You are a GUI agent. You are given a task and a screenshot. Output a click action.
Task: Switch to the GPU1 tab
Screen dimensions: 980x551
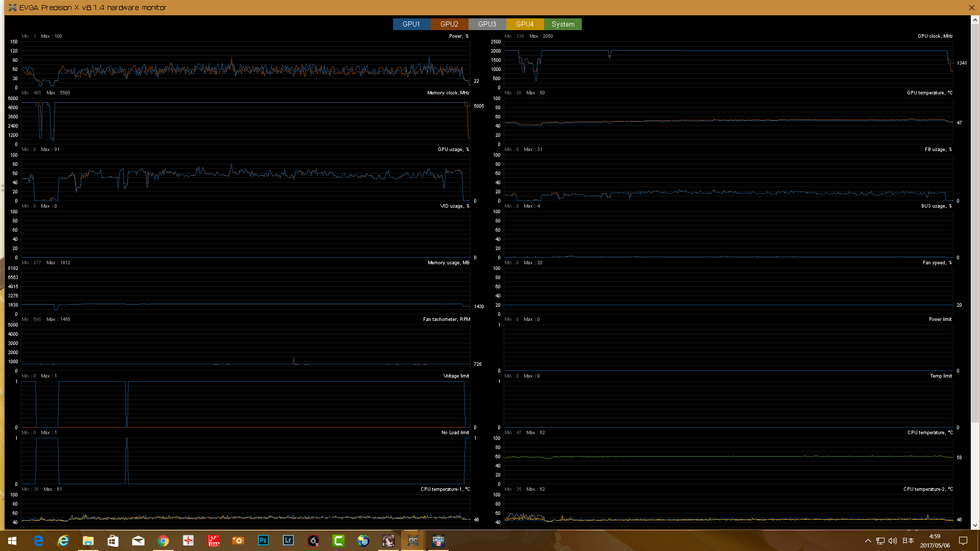pyautogui.click(x=411, y=24)
